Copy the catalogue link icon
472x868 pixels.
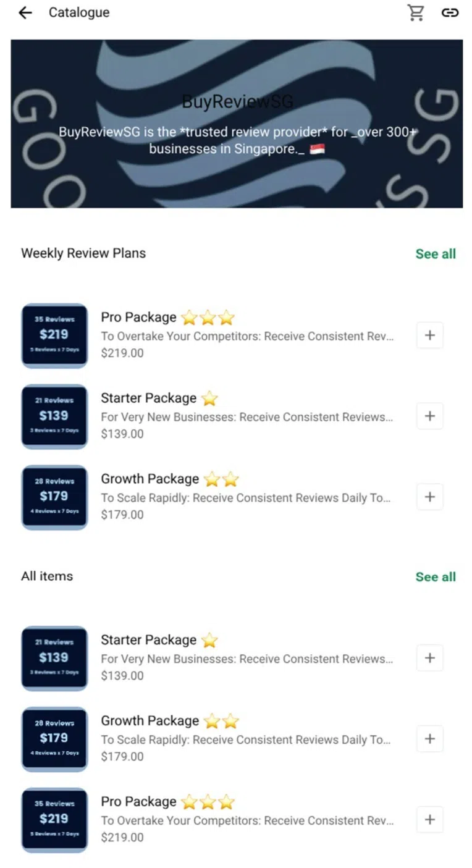(450, 12)
